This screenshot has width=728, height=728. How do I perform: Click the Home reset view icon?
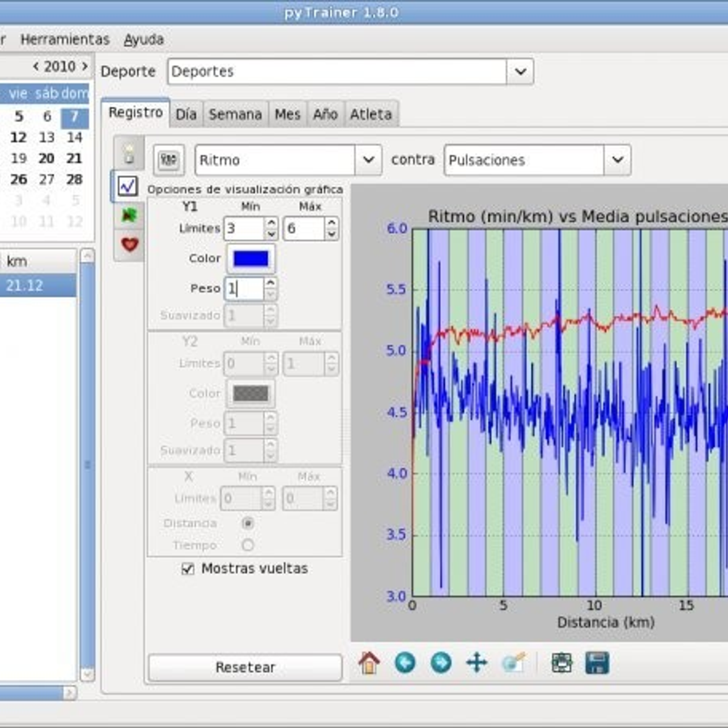369,662
